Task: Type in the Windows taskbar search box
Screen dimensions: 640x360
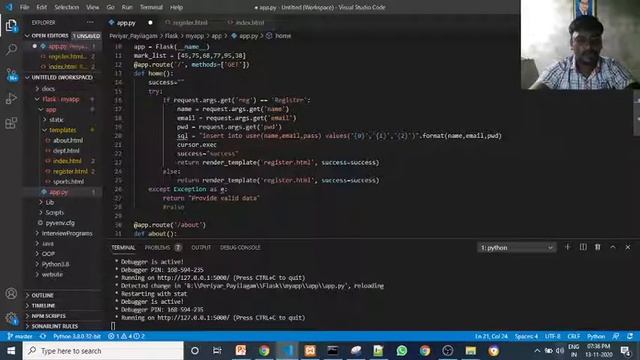Action: pyautogui.click(x=103, y=351)
